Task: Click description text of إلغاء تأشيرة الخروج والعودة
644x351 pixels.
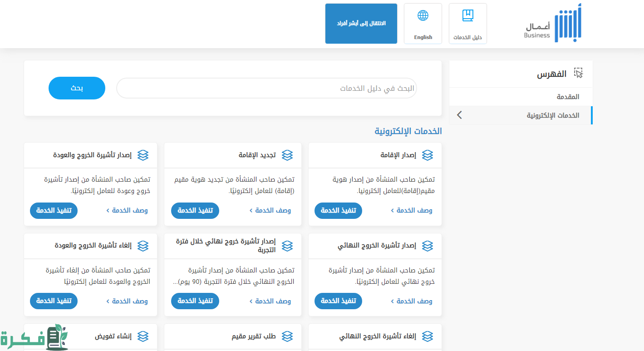Action: 98,276
